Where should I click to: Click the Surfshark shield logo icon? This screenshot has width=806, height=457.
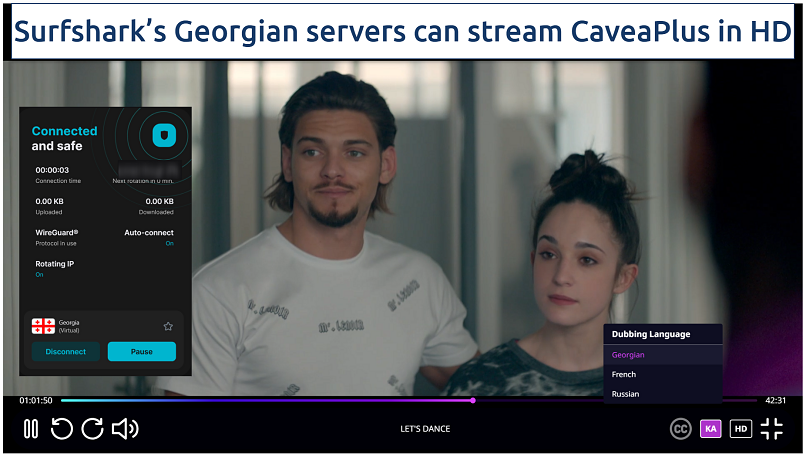pos(164,135)
